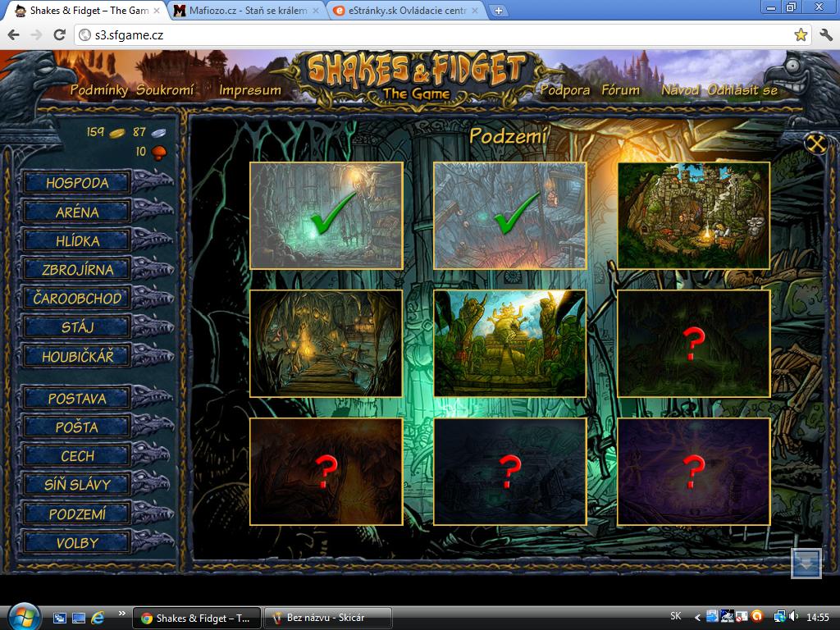Open the Aréna menu item
The height and width of the screenshot is (630, 840).
(x=76, y=212)
